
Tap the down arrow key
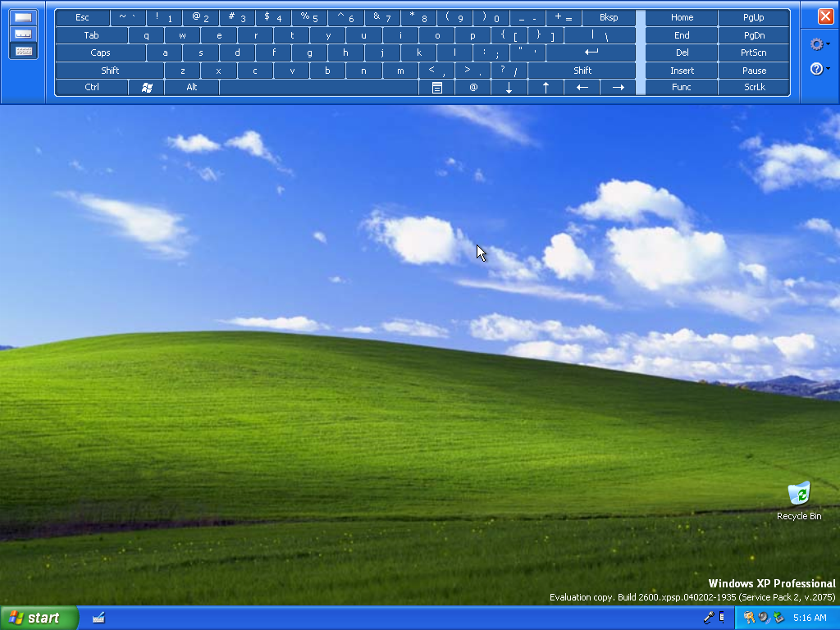pyautogui.click(x=509, y=87)
